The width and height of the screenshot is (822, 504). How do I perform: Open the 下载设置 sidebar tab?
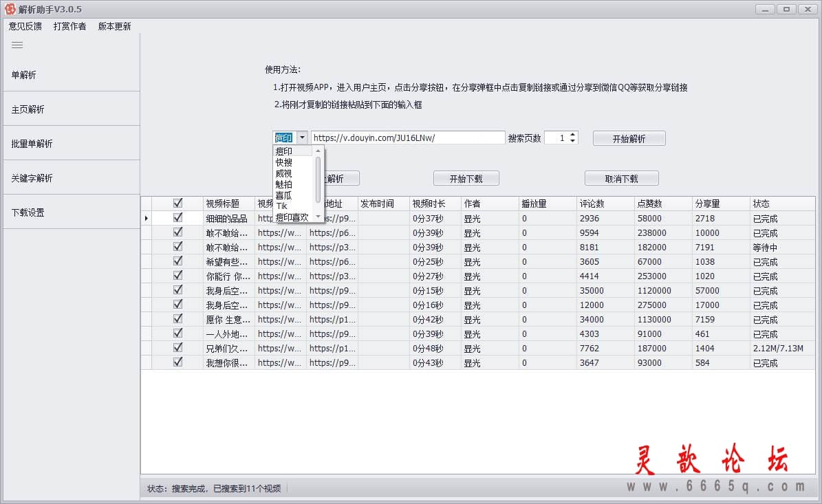click(x=72, y=212)
